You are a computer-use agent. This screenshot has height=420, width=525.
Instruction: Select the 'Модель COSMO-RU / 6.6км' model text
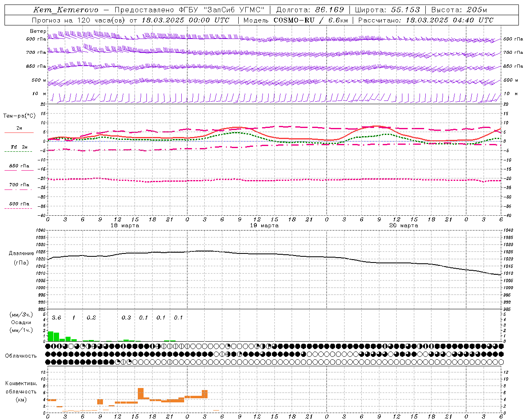pos(296,20)
